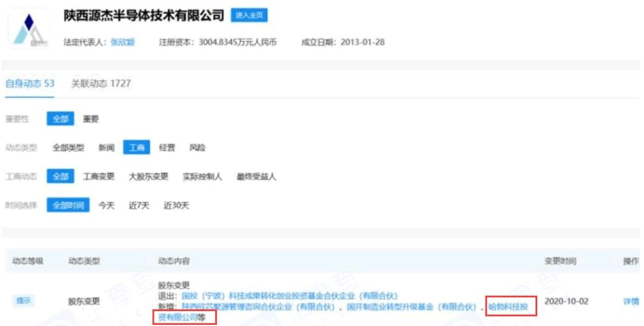Viewport: 644px width, 326px height.
Task: Filter by 工商变更
Action: (98, 176)
